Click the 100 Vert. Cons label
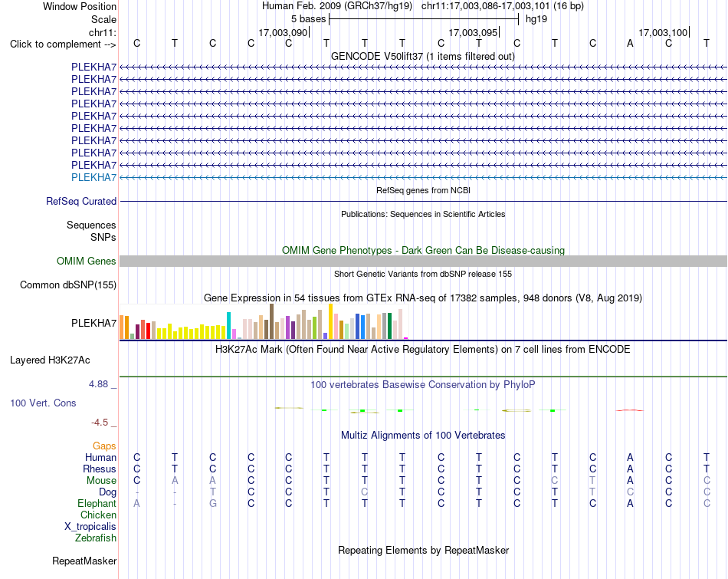728x579 pixels. tap(43, 403)
